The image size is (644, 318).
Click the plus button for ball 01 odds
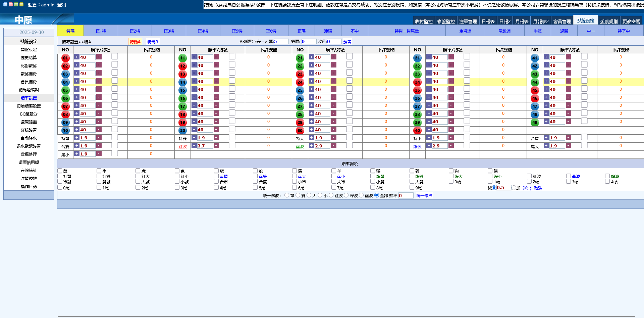[76, 57]
